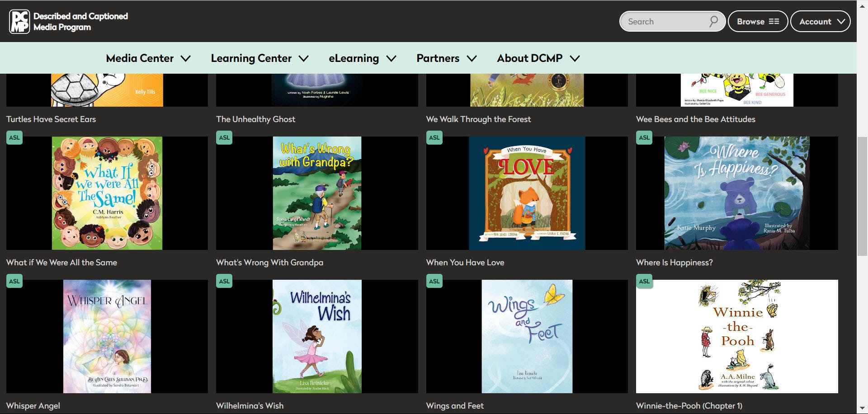Click ASL badge on Wings and Feet

click(434, 281)
